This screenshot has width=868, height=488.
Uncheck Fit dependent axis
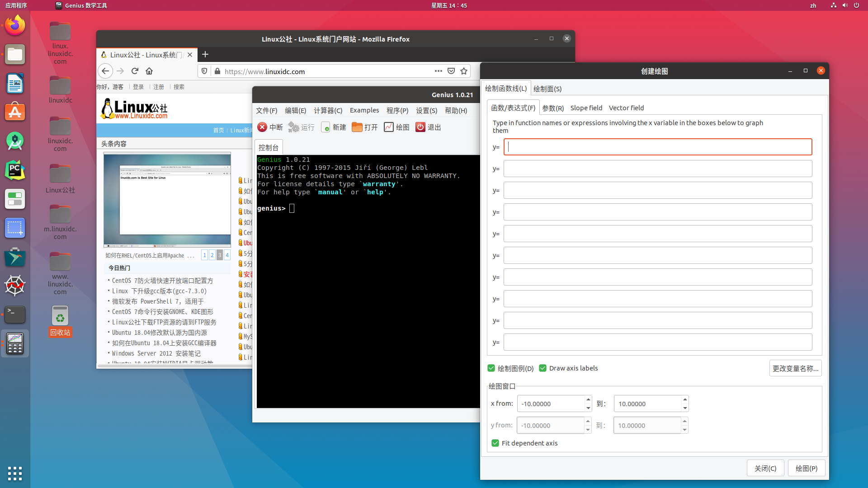point(495,443)
